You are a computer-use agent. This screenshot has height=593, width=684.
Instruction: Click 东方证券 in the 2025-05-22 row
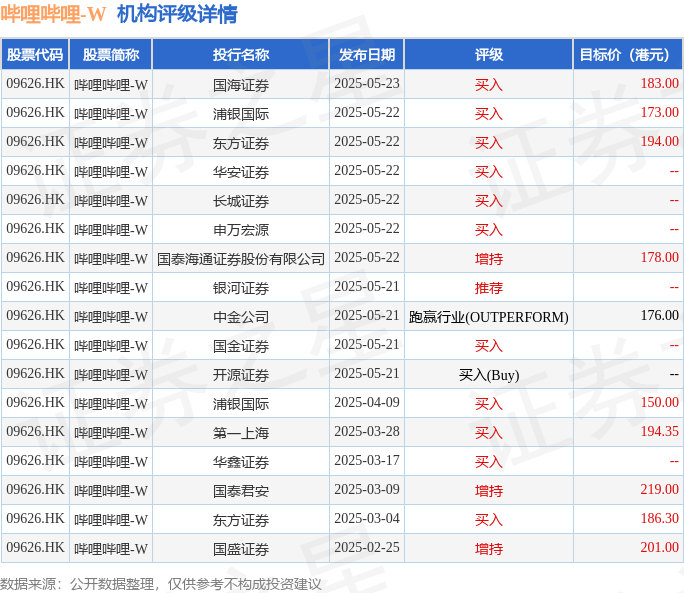(x=241, y=143)
